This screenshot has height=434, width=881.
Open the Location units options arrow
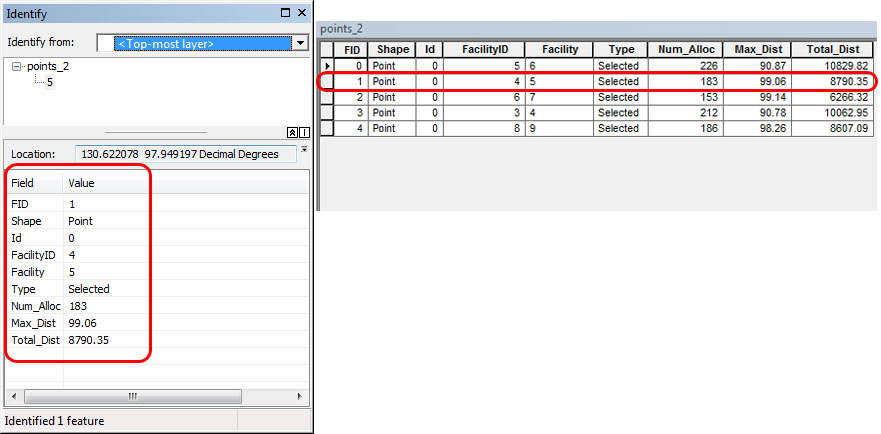pos(304,149)
